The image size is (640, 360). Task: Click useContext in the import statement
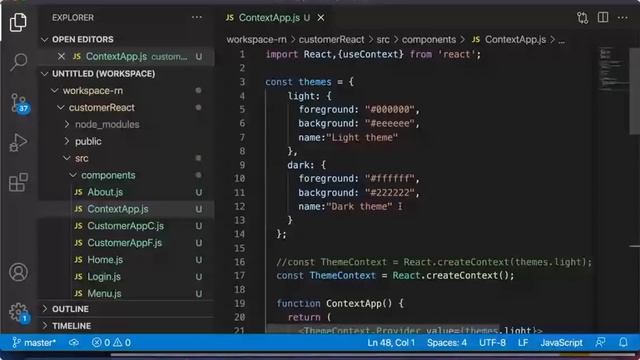[x=370, y=54]
